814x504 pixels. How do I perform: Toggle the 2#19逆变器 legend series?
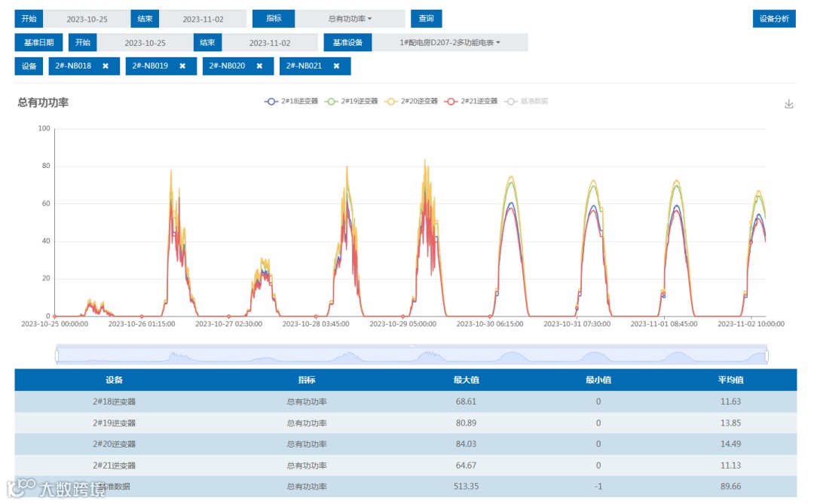coord(351,101)
